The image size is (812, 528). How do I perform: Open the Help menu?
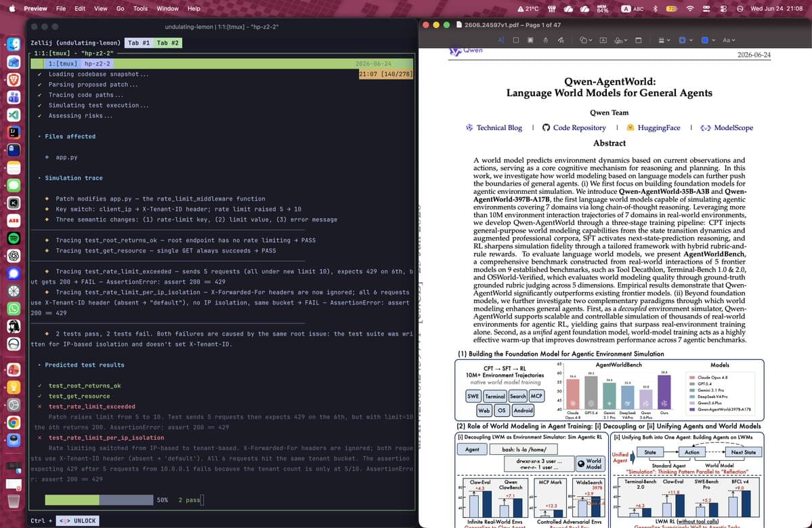point(194,8)
